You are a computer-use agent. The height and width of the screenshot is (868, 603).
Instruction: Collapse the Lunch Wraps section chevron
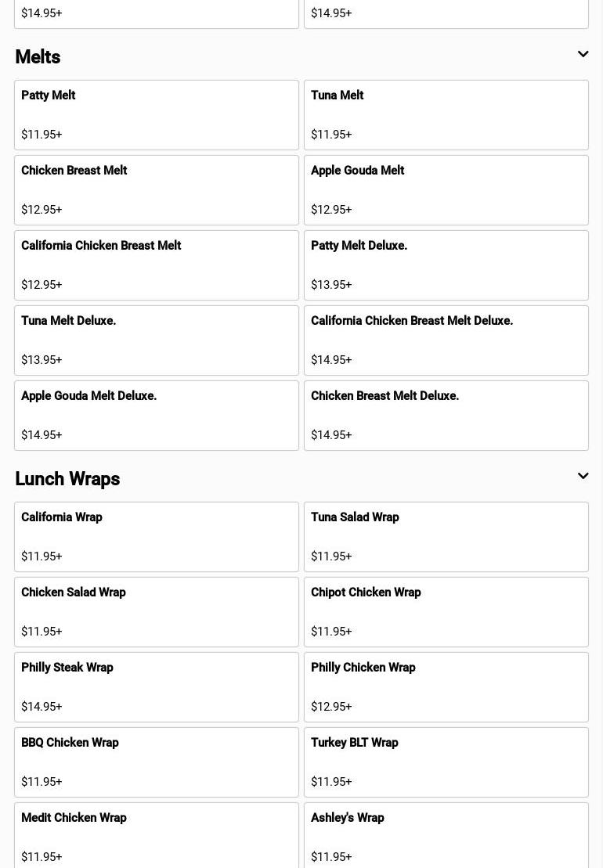click(583, 477)
